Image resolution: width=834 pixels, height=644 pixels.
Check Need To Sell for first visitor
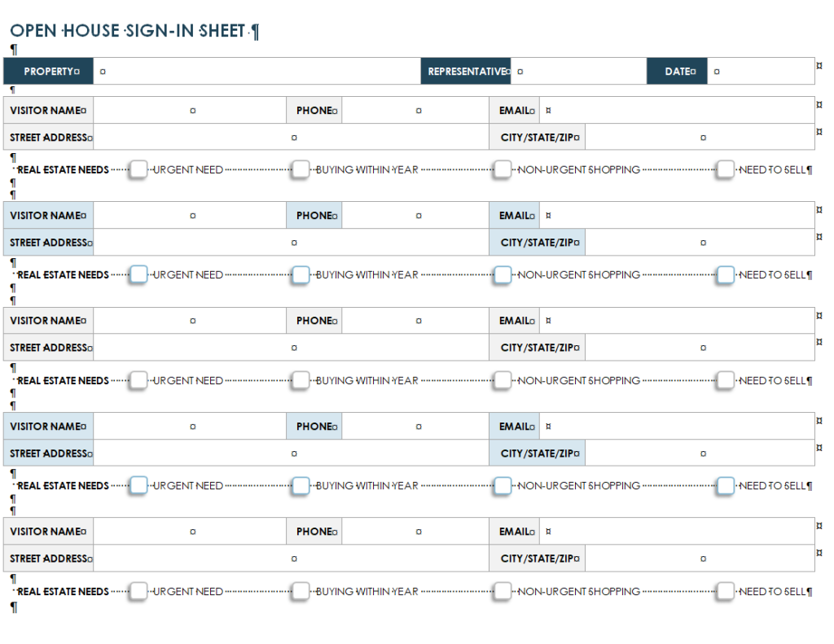726,169
